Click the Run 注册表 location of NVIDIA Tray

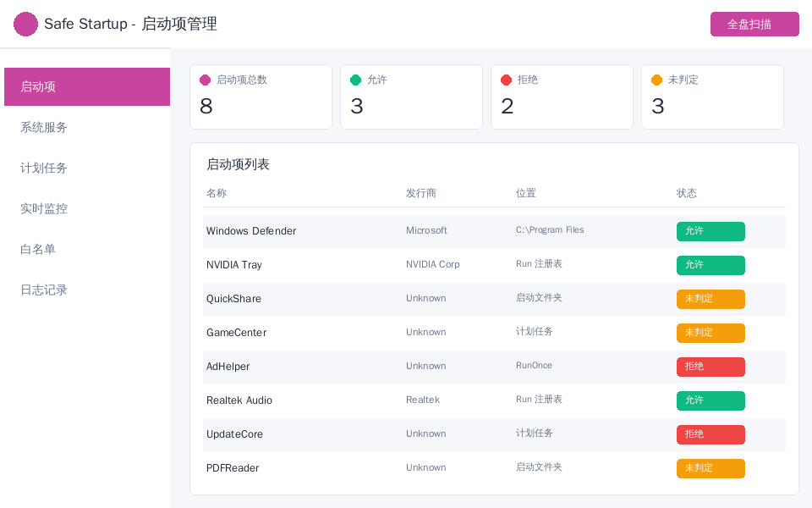click(539, 264)
